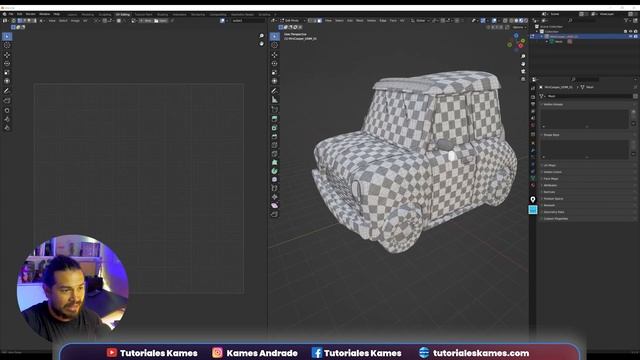Select the Move tool in 3D viewport toolbar
Viewport: 640px width, 360px height.
coord(275,55)
